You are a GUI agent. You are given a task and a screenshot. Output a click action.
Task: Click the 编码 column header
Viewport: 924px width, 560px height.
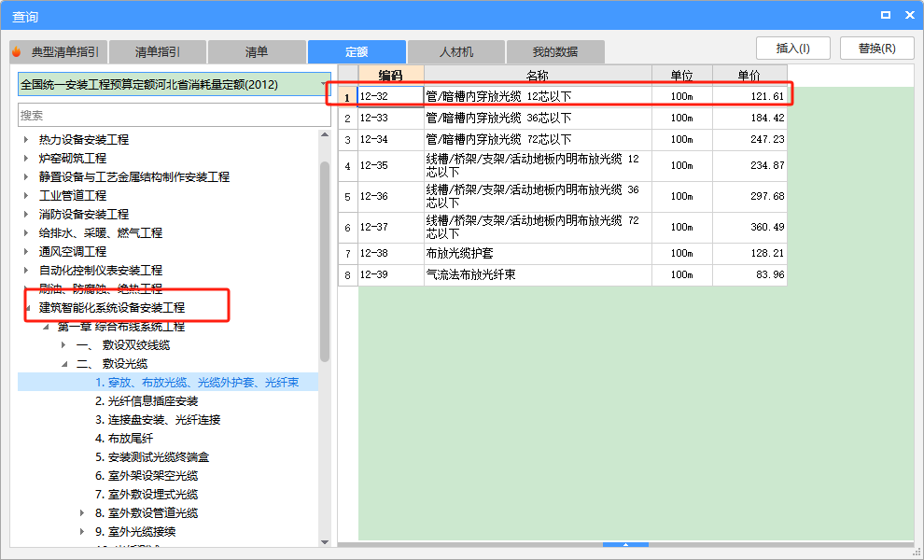(x=391, y=76)
